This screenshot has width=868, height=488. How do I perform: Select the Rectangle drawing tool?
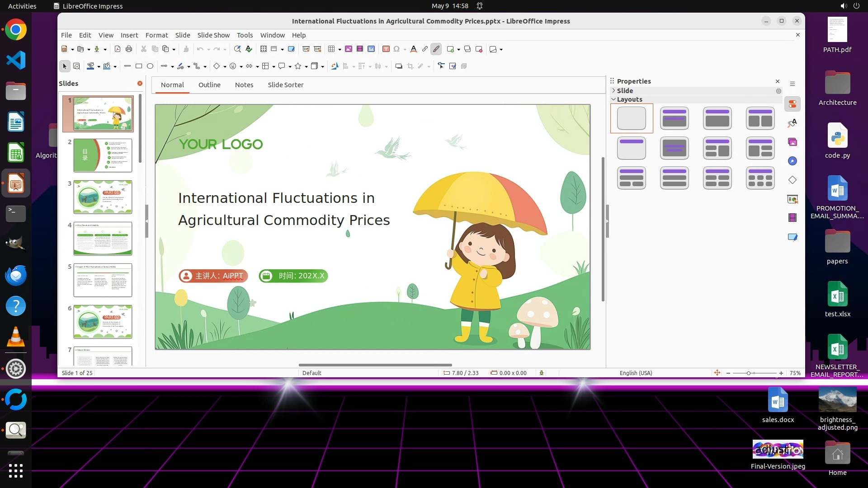tap(139, 66)
